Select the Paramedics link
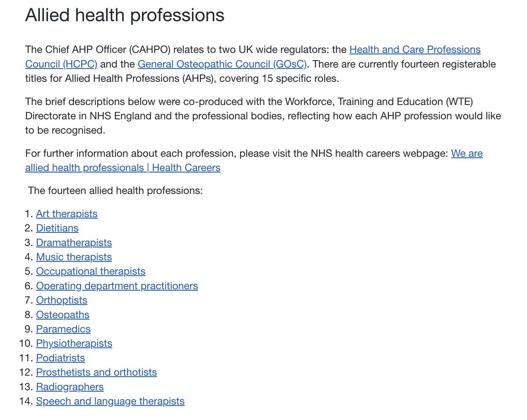527x420 pixels. 63,329
